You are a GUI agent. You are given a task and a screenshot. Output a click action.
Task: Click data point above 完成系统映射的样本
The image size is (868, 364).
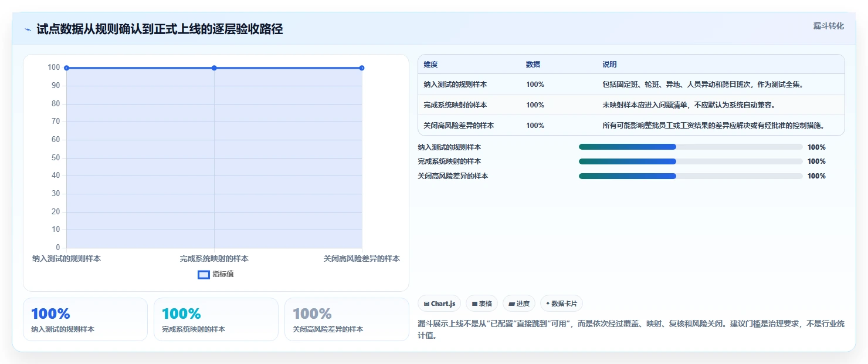214,68
